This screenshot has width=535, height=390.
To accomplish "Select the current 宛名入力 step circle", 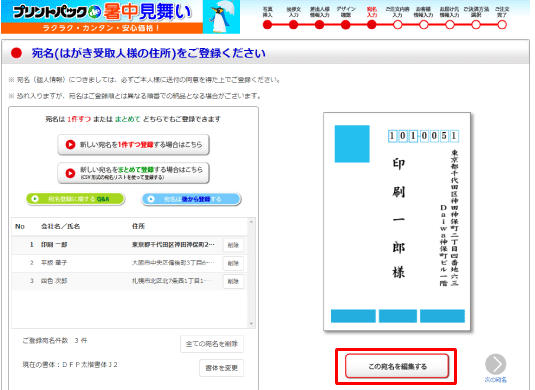I will coord(372,25).
